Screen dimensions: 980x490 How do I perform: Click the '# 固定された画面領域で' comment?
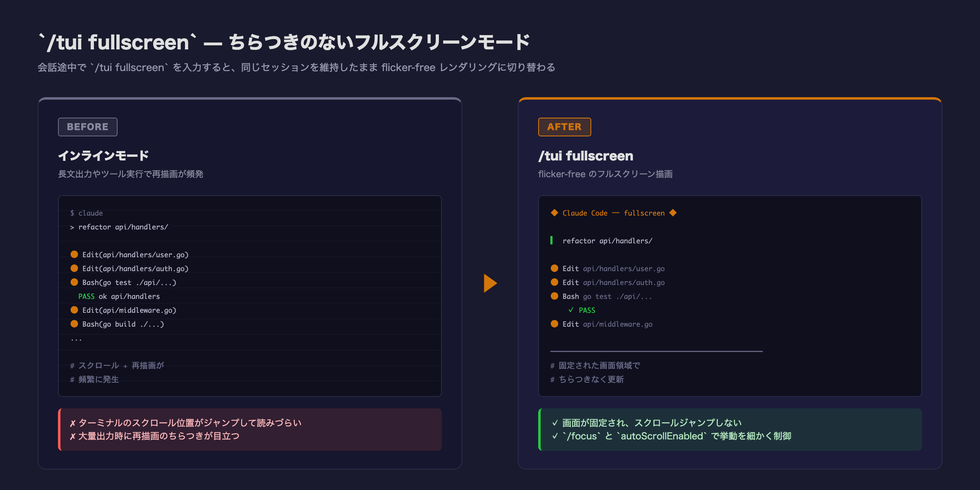[x=595, y=365]
